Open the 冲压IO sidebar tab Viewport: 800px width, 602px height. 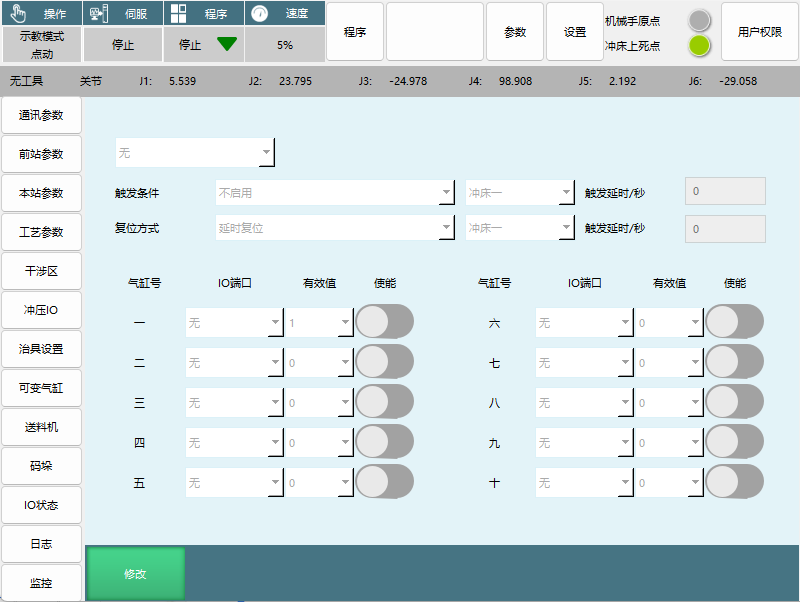(x=41, y=310)
